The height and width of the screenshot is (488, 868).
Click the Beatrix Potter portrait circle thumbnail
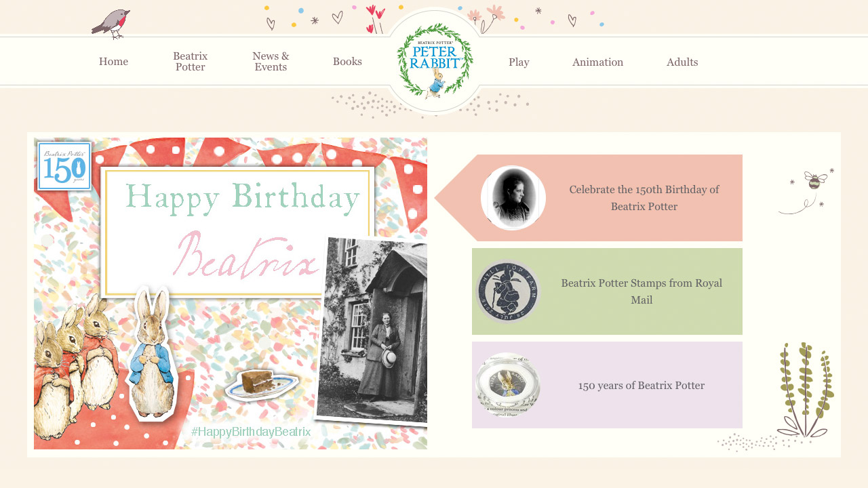(x=513, y=198)
